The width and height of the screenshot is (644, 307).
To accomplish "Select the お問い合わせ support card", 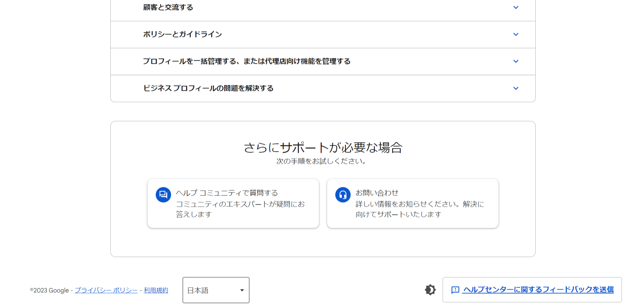I will 413,204.
